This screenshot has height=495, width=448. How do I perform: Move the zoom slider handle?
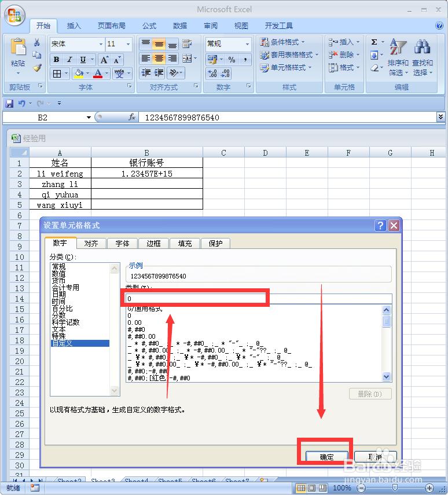click(x=395, y=488)
